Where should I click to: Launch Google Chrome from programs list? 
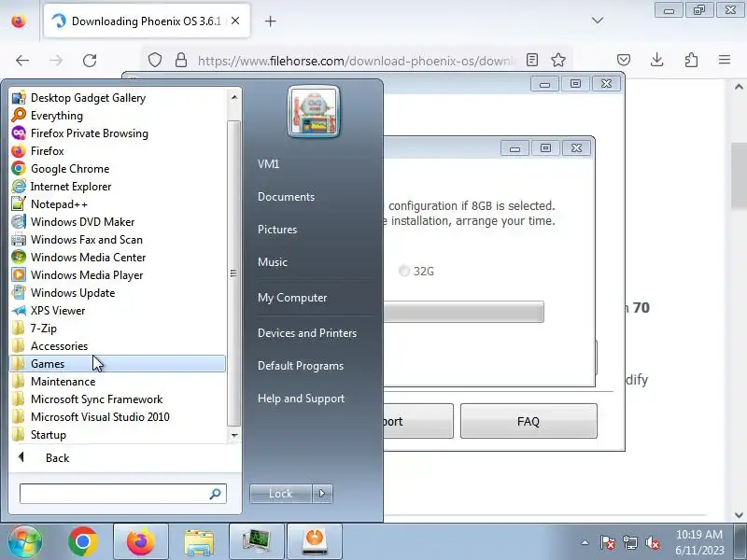[118, 169]
